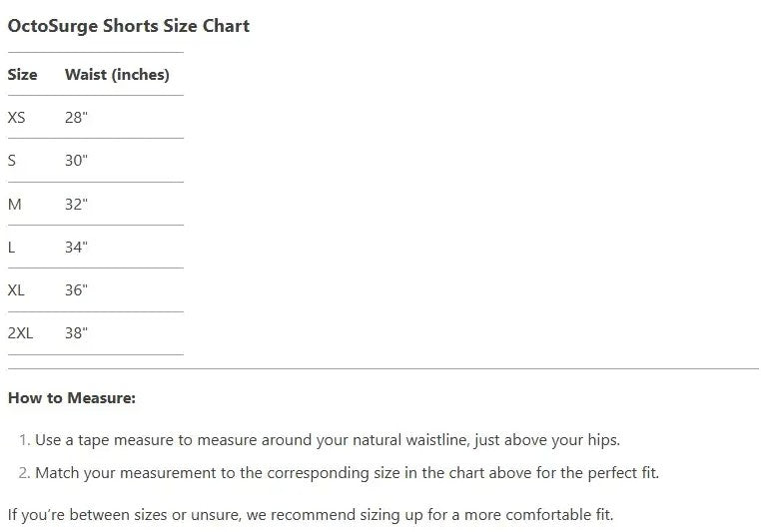Click the horizontal divider below the table
The image size is (761, 532).
[383, 368]
